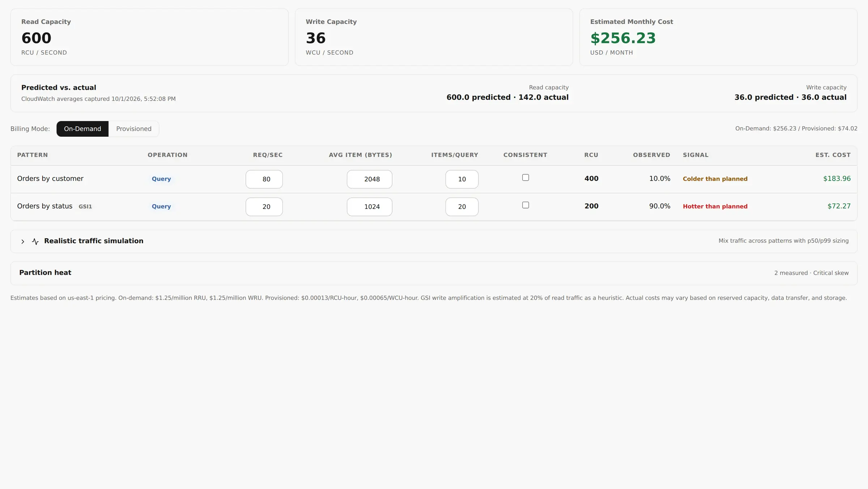This screenshot has height=489, width=868.
Task: Click the $256.23 monthly cost figure
Action: click(x=623, y=38)
